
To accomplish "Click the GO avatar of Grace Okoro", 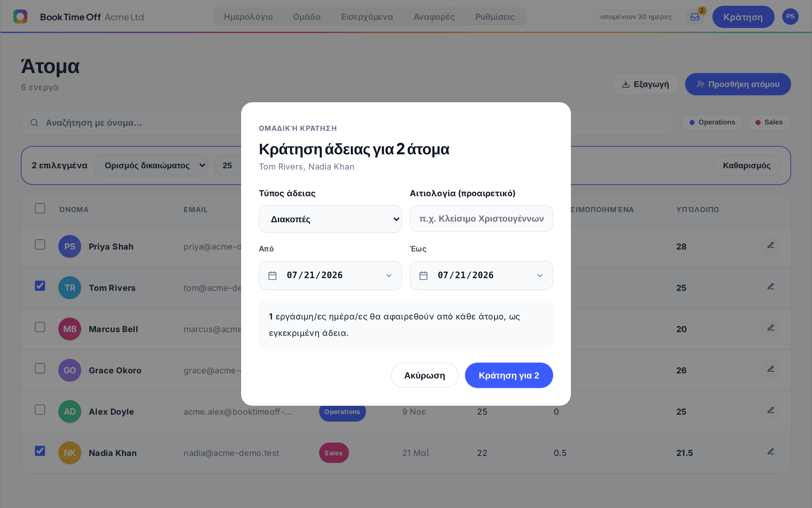I will (x=70, y=370).
